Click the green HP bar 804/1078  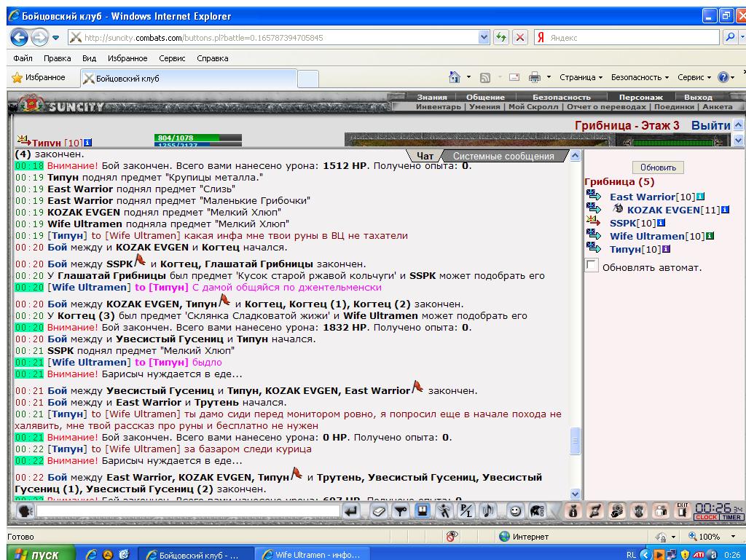click(198, 138)
